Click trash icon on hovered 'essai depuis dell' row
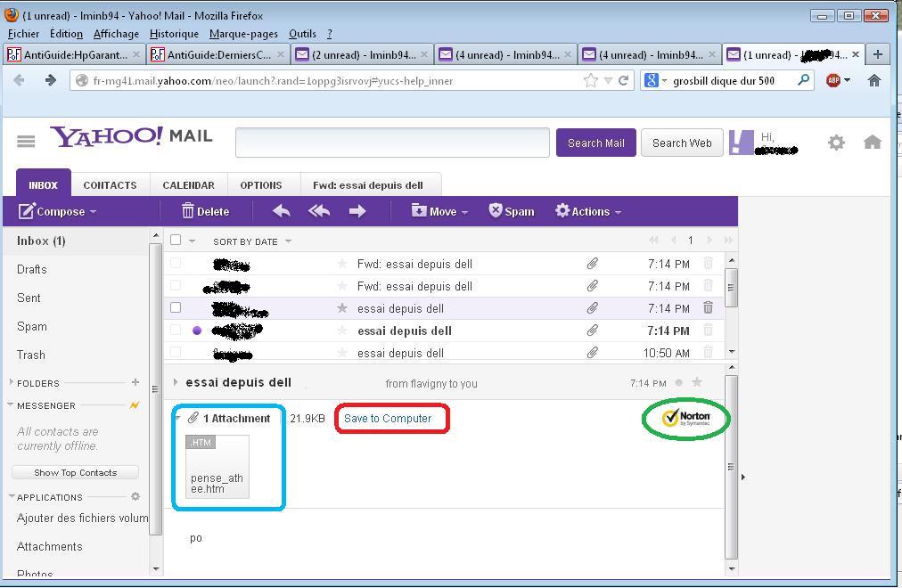 click(708, 307)
